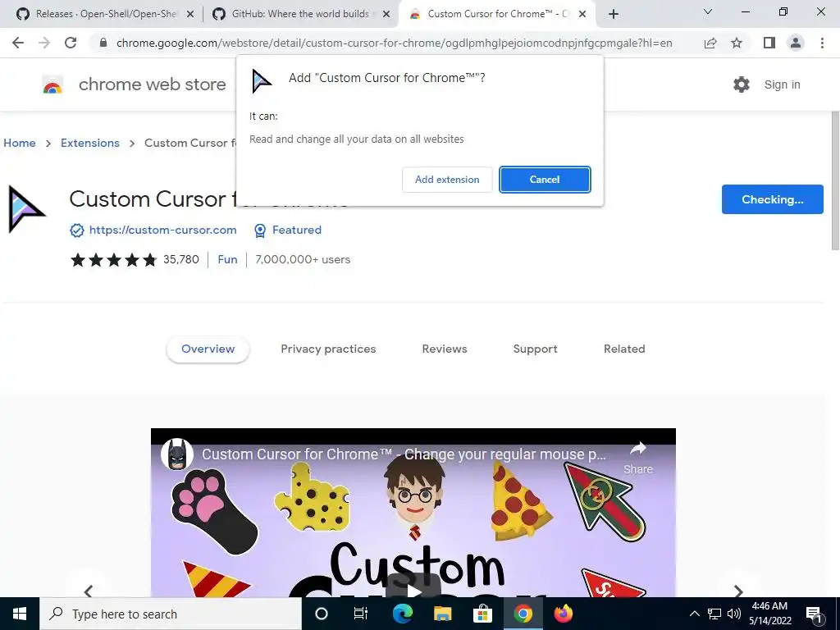
Task: Open Privacy practices tab
Action: coord(328,349)
